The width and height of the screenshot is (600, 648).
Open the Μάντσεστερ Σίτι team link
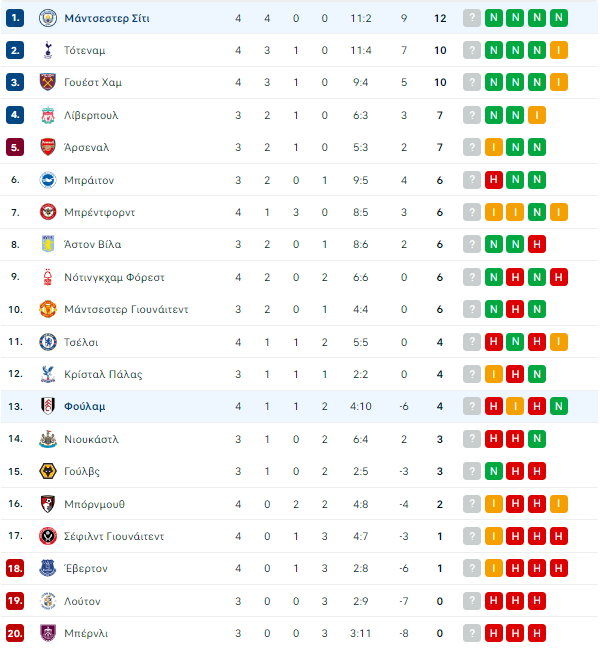107,19
